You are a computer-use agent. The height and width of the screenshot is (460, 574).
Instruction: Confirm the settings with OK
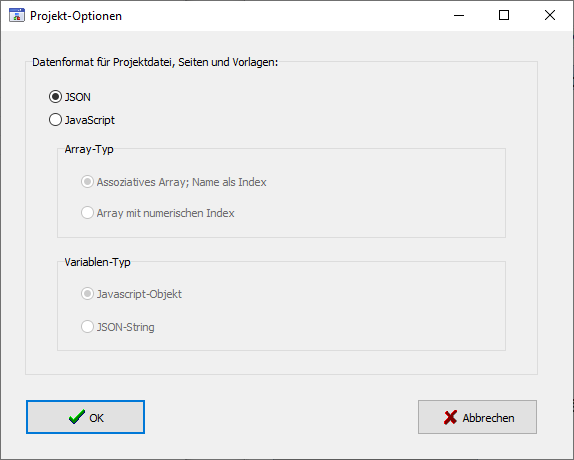(85, 417)
